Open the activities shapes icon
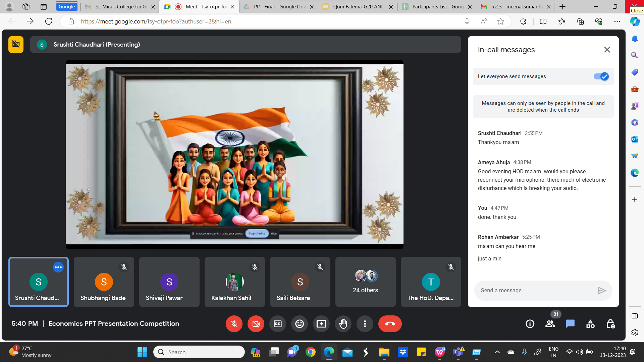Screen dimensions: 644x362 point(590,324)
